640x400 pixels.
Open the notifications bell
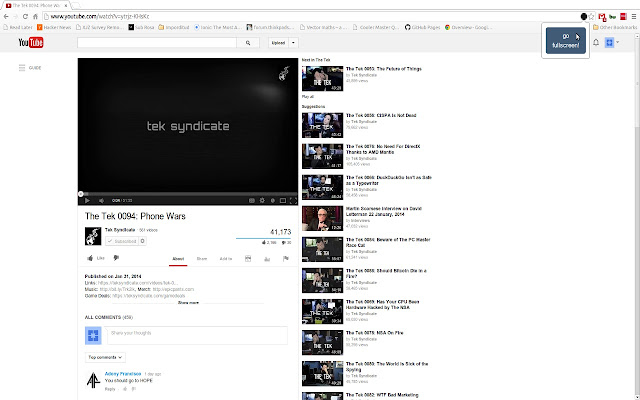coord(596,42)
